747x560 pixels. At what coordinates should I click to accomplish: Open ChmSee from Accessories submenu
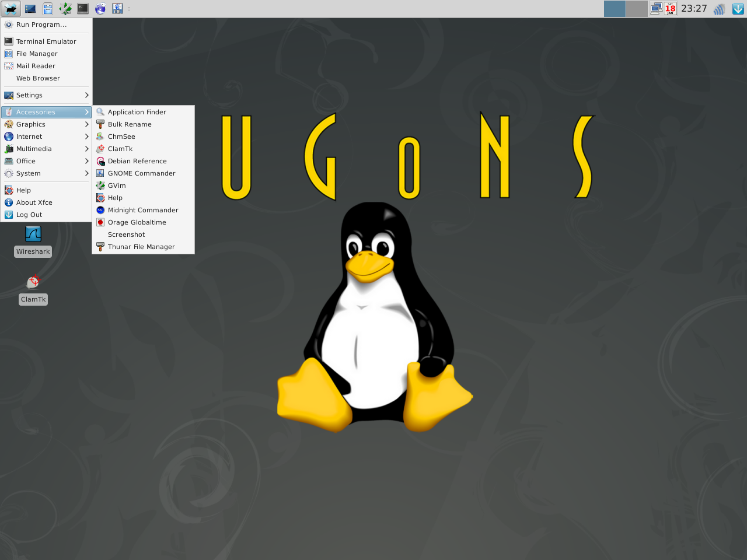[143, 136]
